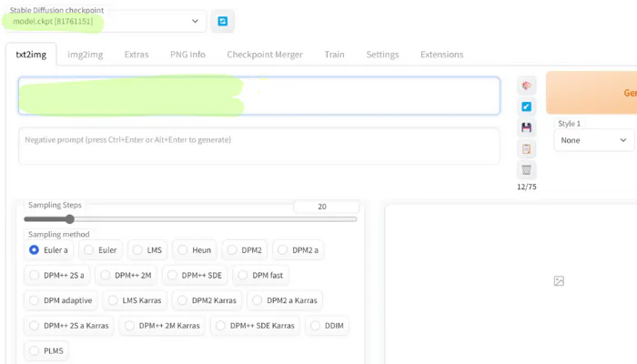Clear the prompt with the trash icon
This screenshot has width=637, height=364.
(527, 170)
